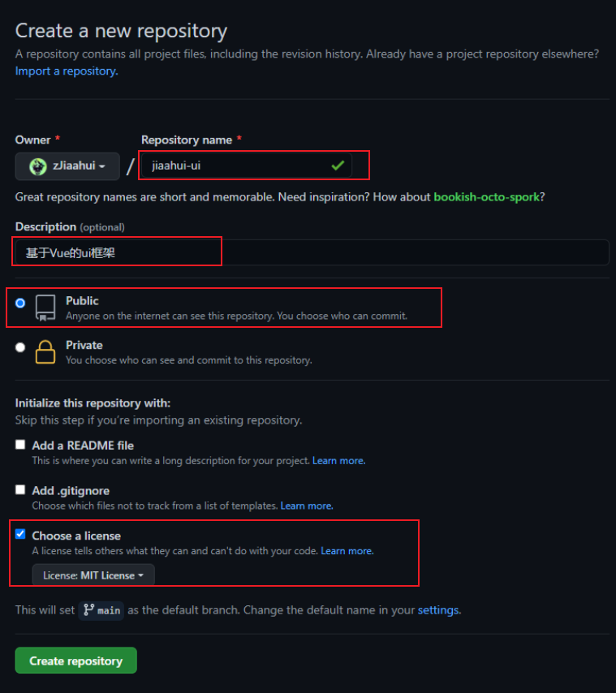
Task: Click the Import a repository link
Action: (x=67, y=71)
